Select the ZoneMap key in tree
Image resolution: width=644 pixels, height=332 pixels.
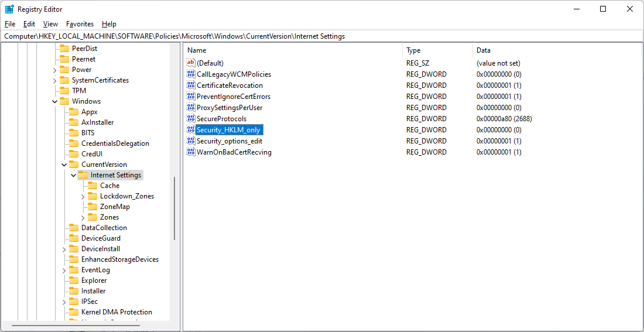115,207
